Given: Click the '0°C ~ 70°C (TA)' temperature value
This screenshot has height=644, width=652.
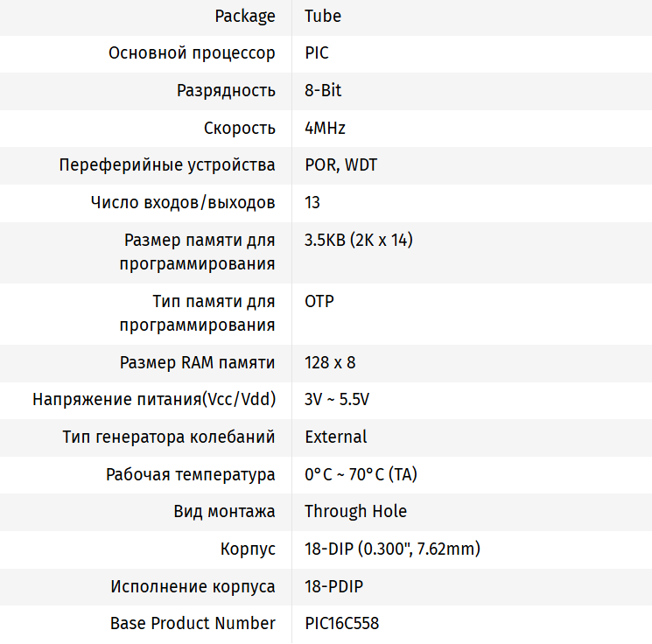Looking at the screenshot, I should 361,474.
